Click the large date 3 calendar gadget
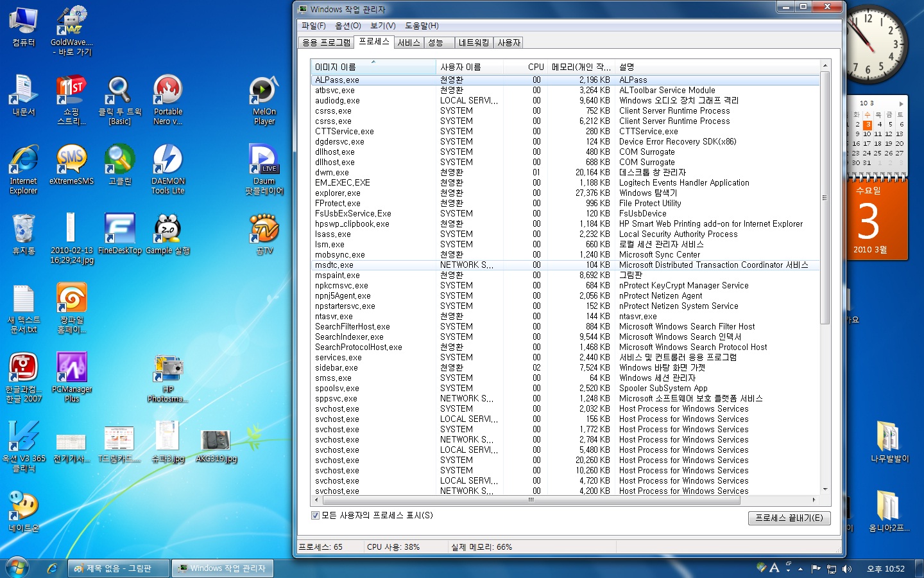Screen dimensions: 924x578 869,220
